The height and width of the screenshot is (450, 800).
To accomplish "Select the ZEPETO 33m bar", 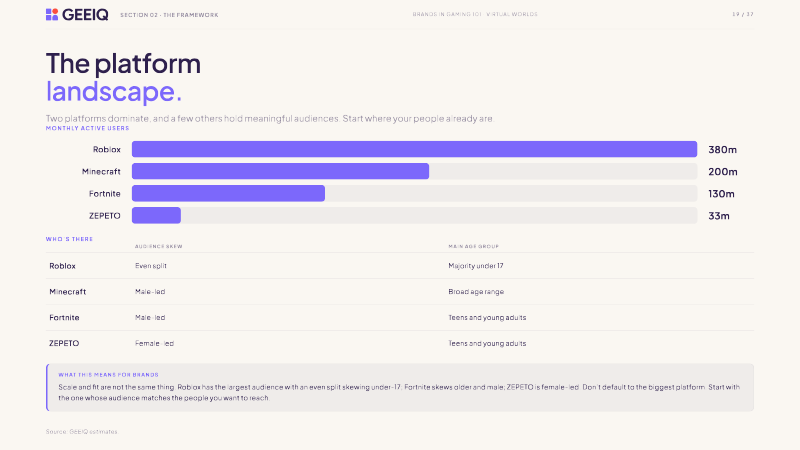I will 156,215.
